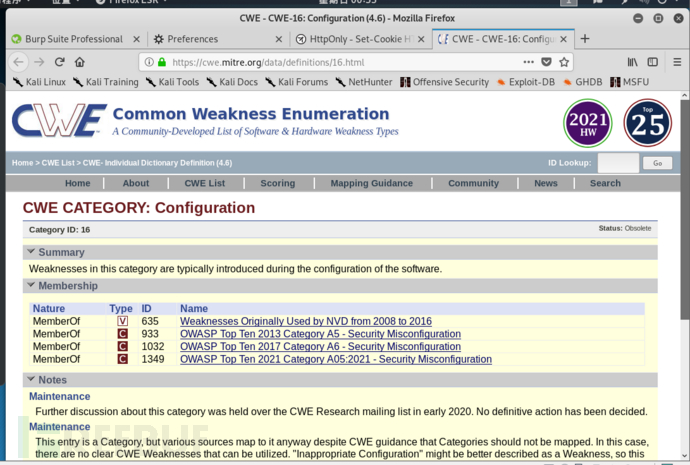Open the Scoring menu item

(x=278, y=183)
